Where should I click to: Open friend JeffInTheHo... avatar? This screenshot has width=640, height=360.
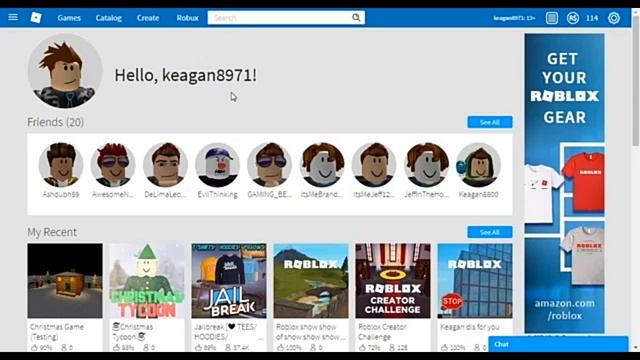(x=426, y=164)
